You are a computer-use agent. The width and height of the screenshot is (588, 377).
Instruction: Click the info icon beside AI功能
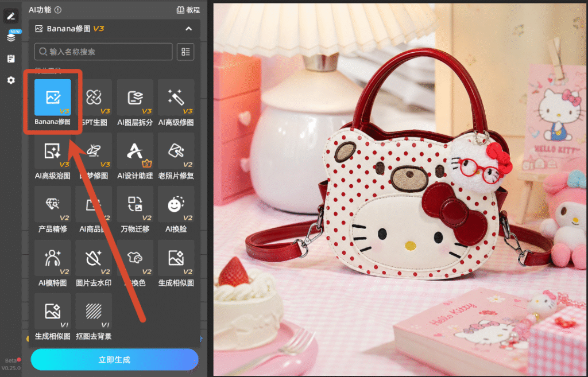[x=58, y=10]
